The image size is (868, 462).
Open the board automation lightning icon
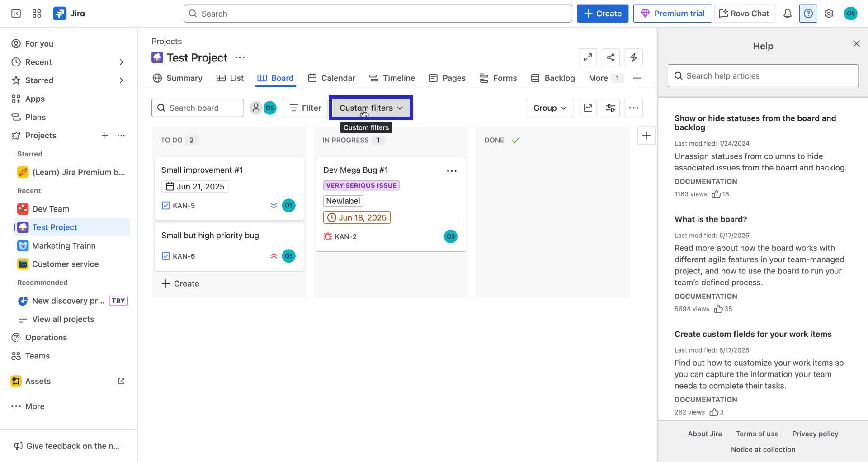[x=633, y=57]
